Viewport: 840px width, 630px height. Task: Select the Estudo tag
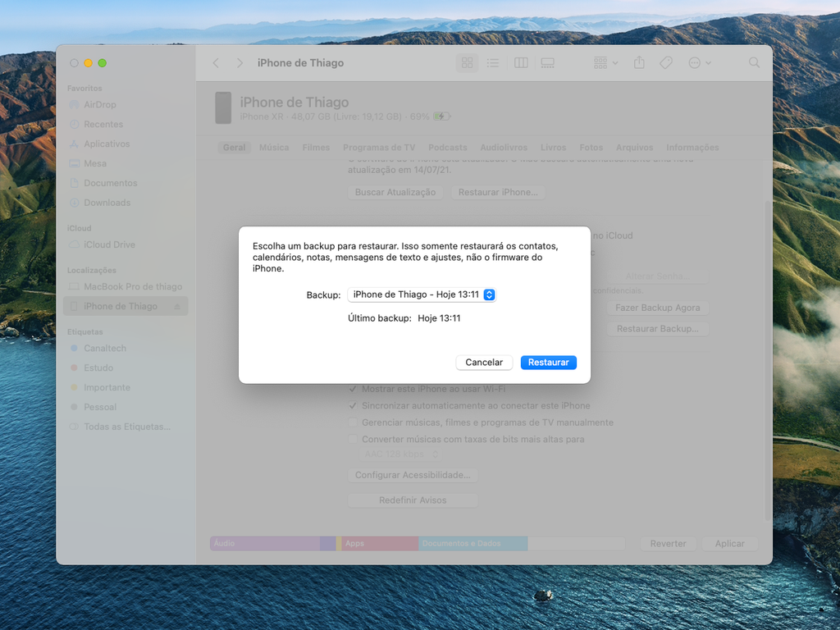(x=98, y=367)
